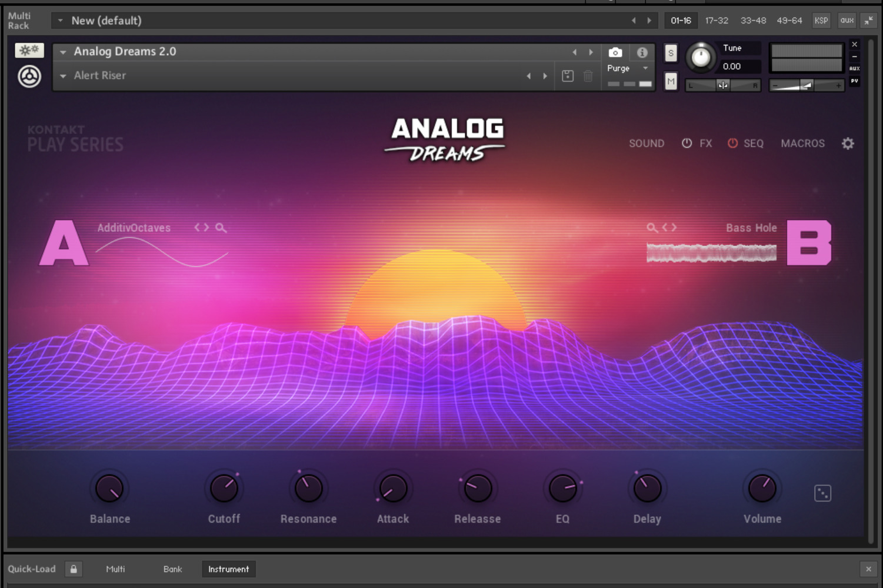Open the settings gear next to MACROS
Viewport: 883px width, 588px height.
pos(848,143)
